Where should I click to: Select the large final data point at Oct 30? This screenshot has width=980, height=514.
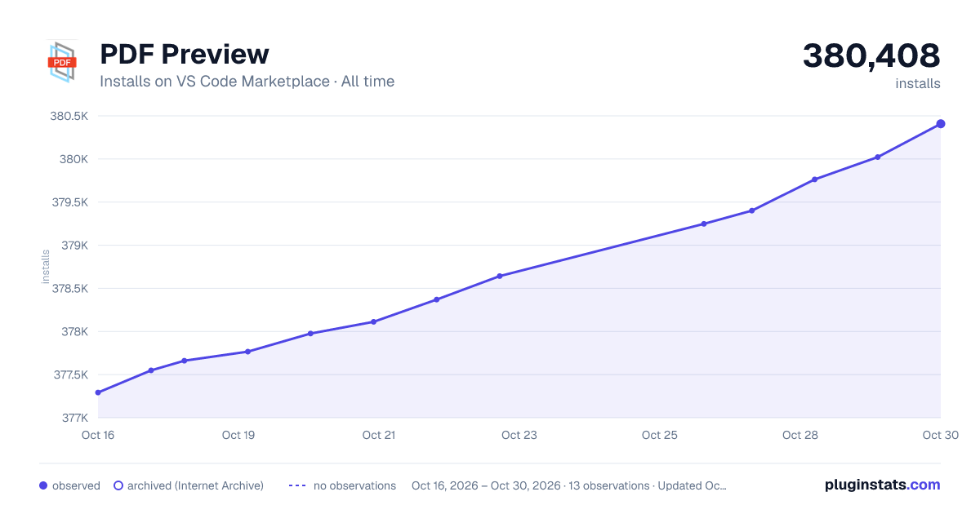point(941,124)
